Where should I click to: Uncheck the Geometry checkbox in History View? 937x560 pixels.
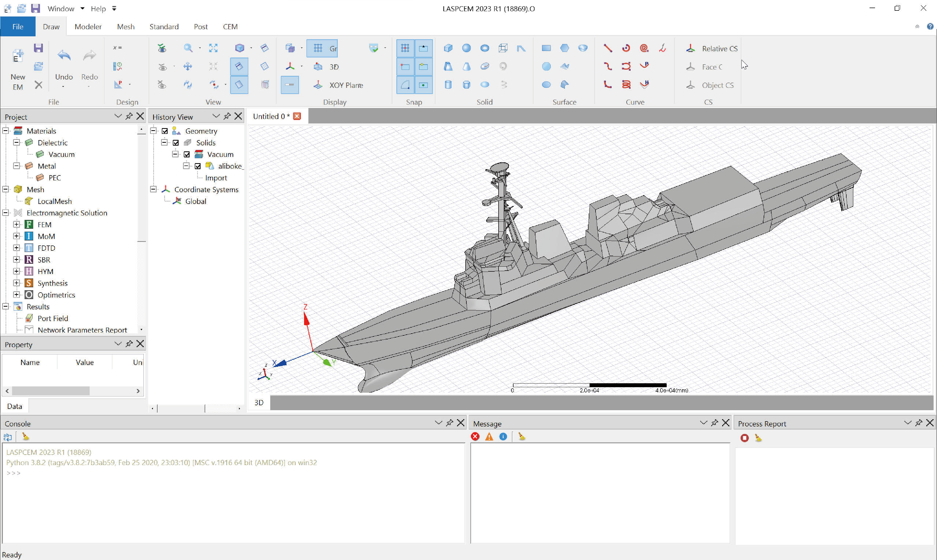pos(165,131)
